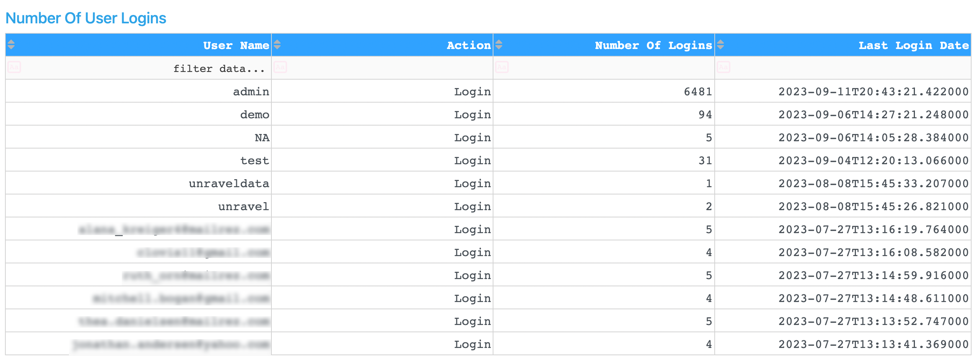Click the sort arrows beside Number Of Logins

[499, 45]
